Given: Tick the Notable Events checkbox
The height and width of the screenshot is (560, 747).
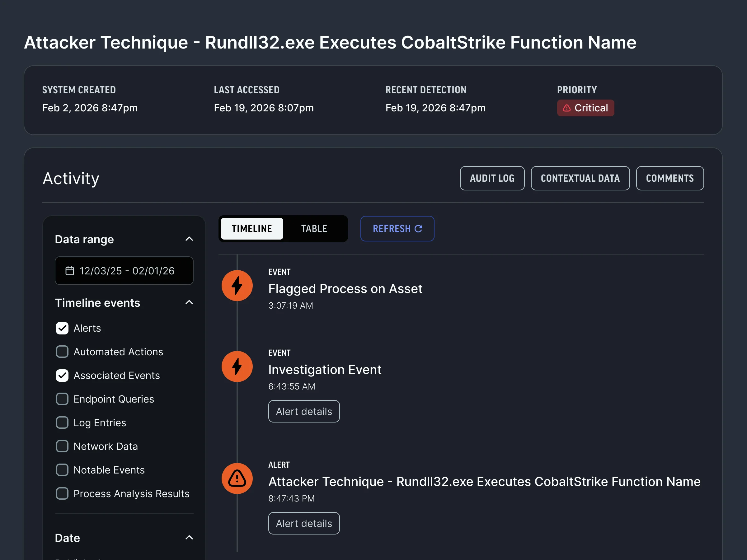Looking at the screenshot, I should [62, 470].
